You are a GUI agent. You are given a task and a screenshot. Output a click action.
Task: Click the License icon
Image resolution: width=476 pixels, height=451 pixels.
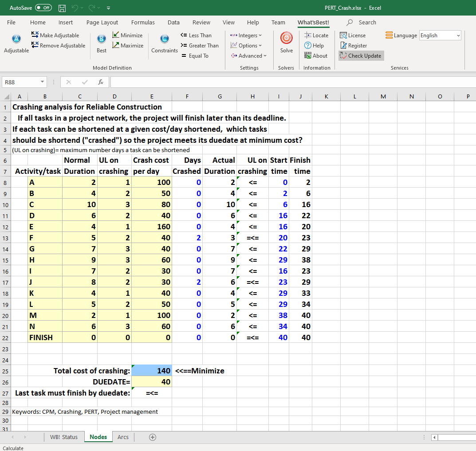(353, 35)
